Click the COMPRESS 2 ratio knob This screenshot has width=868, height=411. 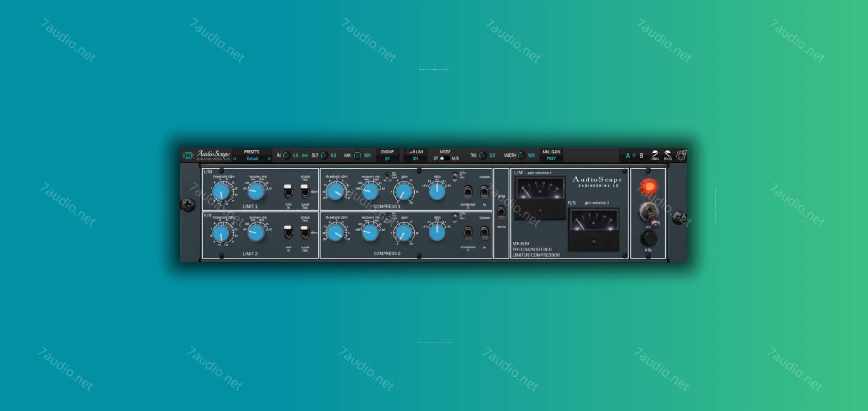pyautogui.click(x=437, y=233)
